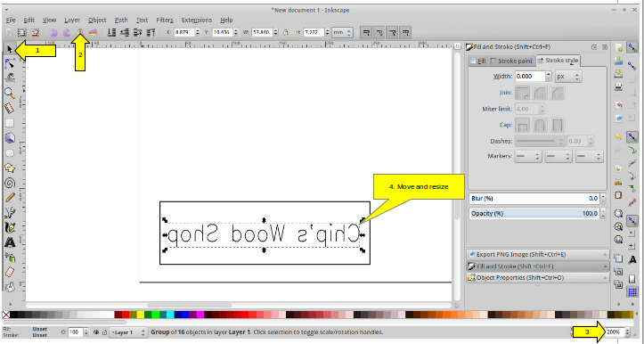644x344 pixels.
Task: Raise selection to top
Action: click(x=151, y=32)
